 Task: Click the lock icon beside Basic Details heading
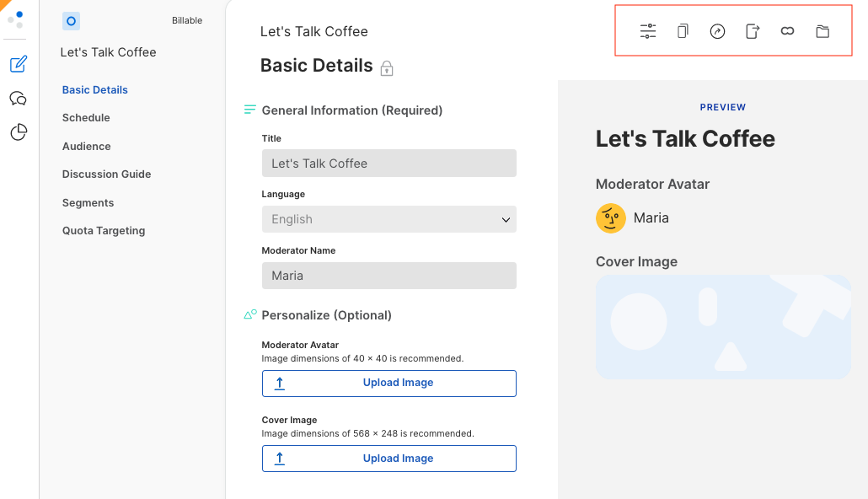(x=387, y=68)
